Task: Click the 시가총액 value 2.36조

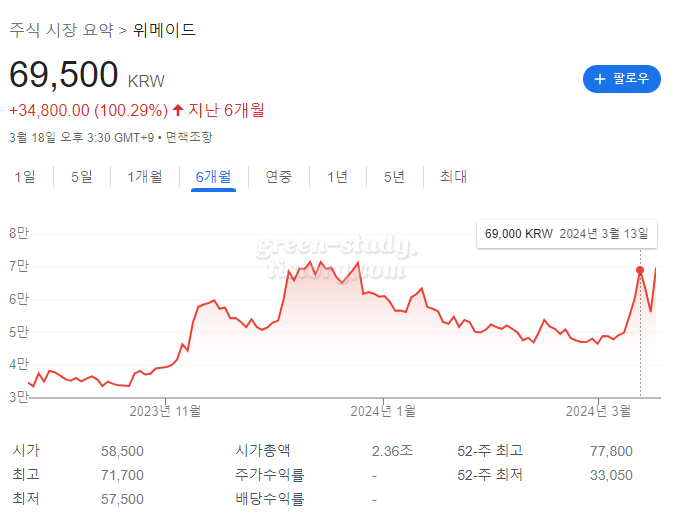Action: (392, 451)
